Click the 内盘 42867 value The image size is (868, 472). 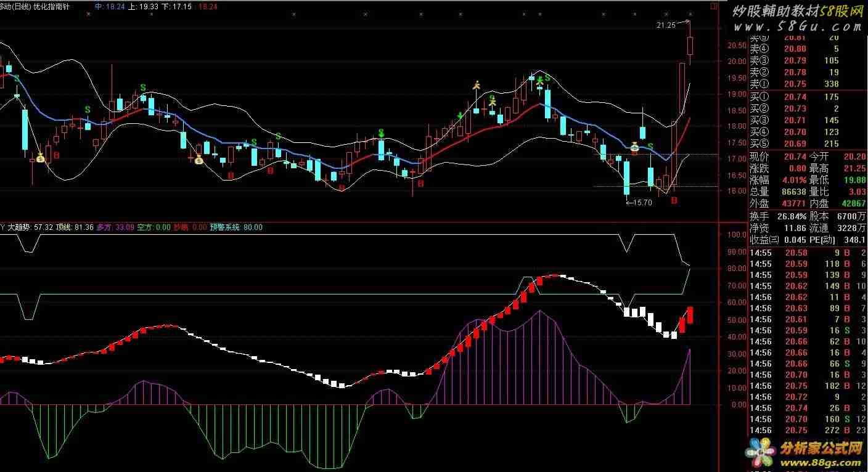click(x=853, y=203)
